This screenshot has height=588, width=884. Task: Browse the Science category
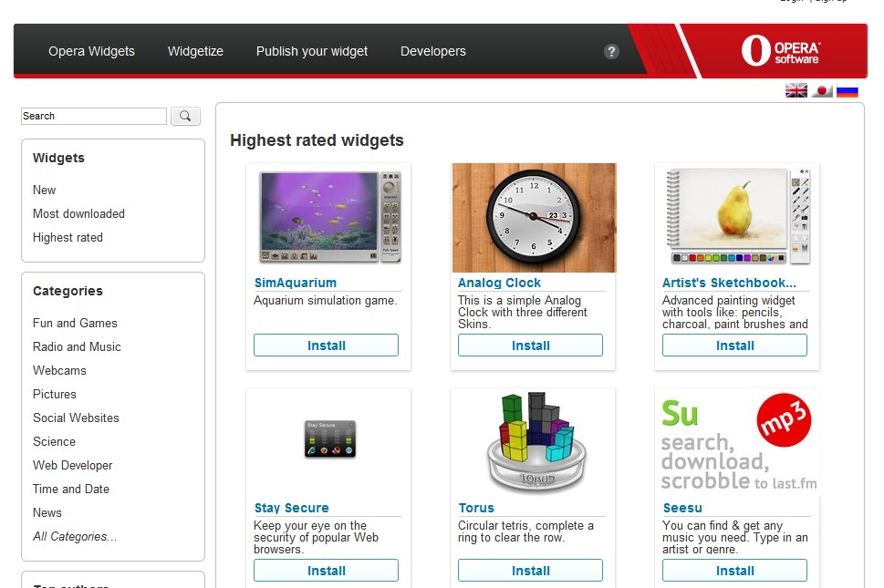pyautogui.click(x=54, y=441)
